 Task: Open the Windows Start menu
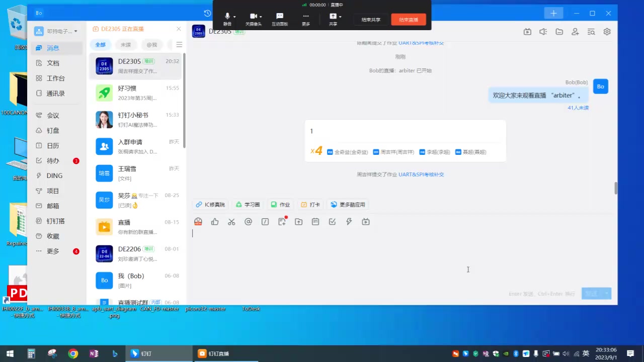[10, 353]
